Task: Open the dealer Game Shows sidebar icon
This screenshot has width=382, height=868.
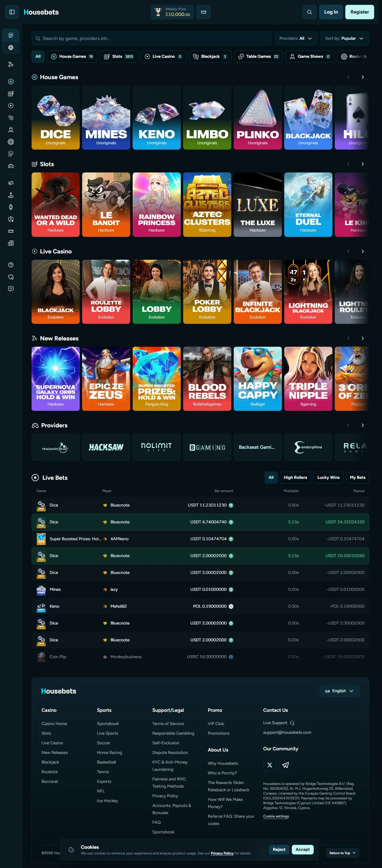Action: coord(11,130)
